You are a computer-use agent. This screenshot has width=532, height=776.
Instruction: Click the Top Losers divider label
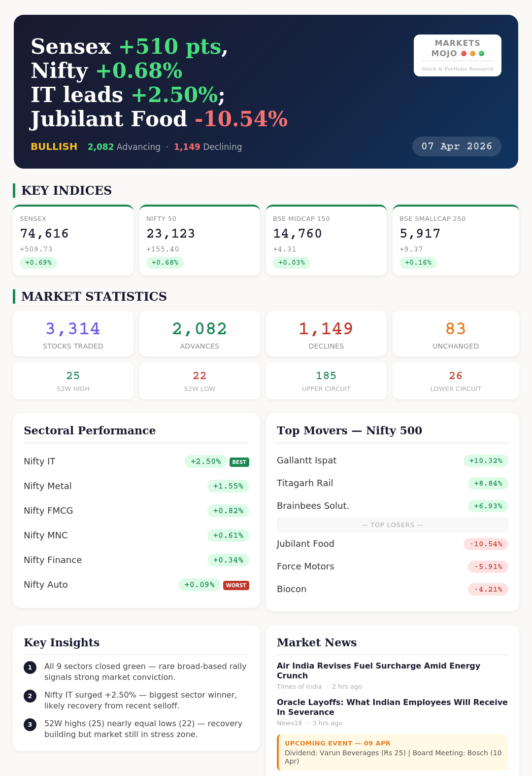[392, 525]
